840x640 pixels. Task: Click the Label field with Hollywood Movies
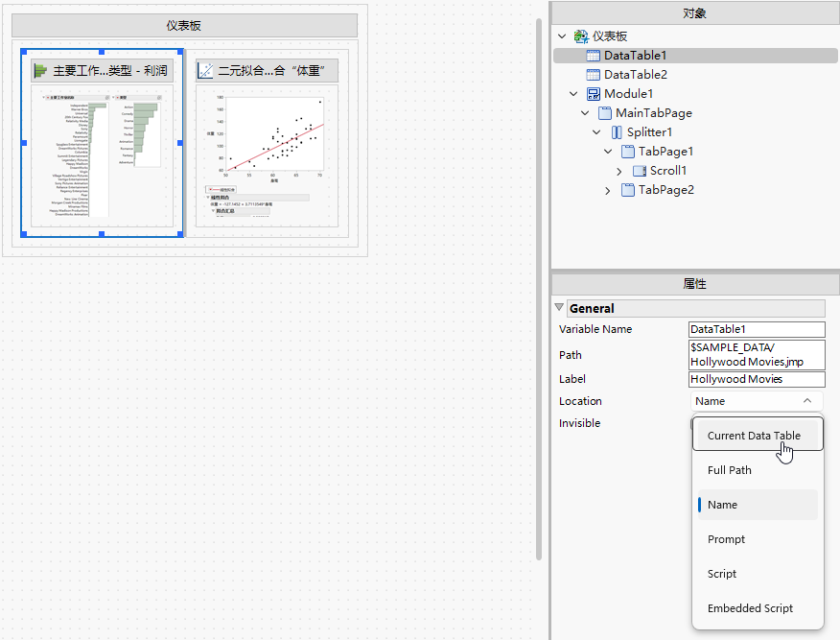click(757, 379)
